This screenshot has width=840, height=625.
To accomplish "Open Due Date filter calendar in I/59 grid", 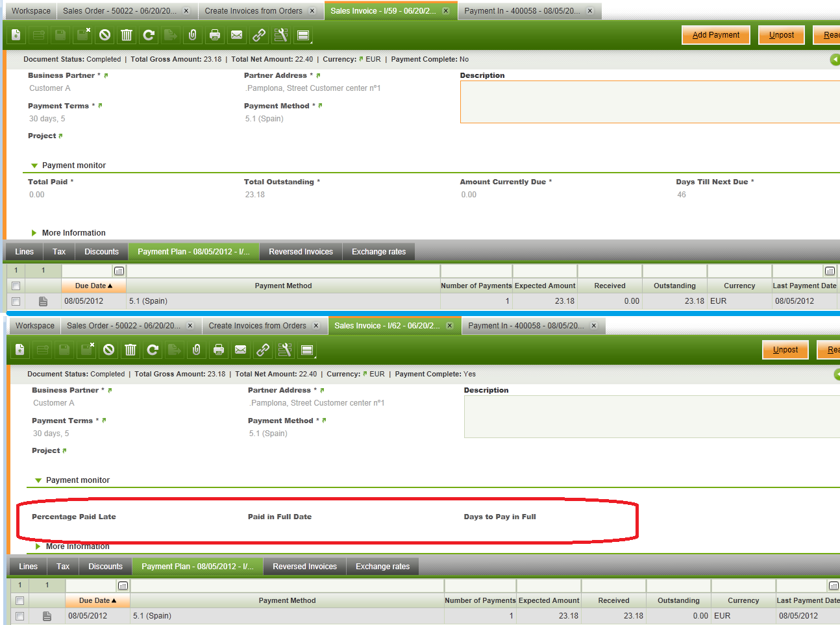I will tap(119, 271).
